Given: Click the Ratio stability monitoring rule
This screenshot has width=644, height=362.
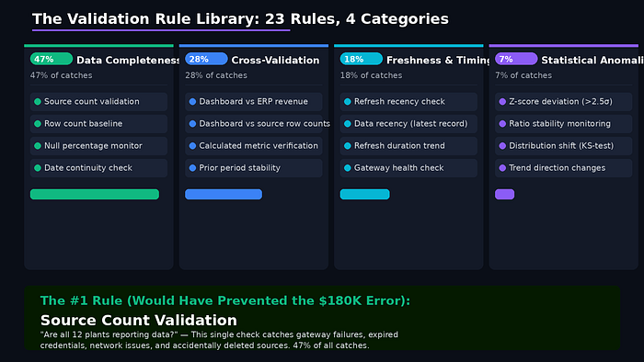Looking at the screenshot, I should point(563,124).
